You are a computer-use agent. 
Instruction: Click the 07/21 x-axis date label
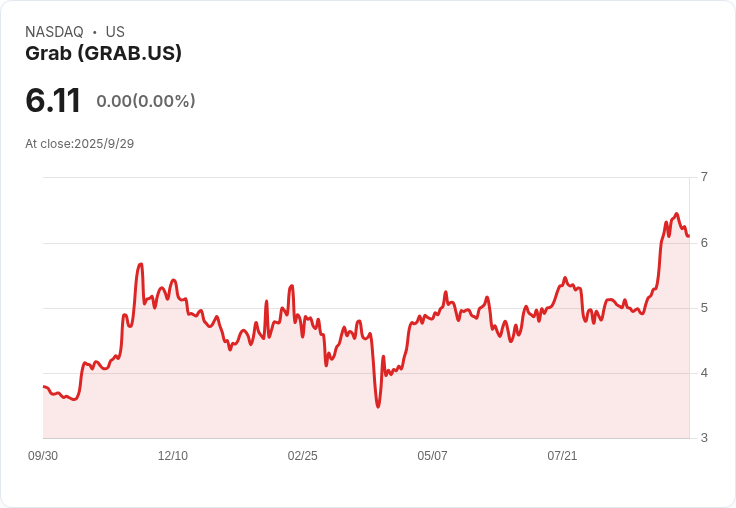(562, 456)
